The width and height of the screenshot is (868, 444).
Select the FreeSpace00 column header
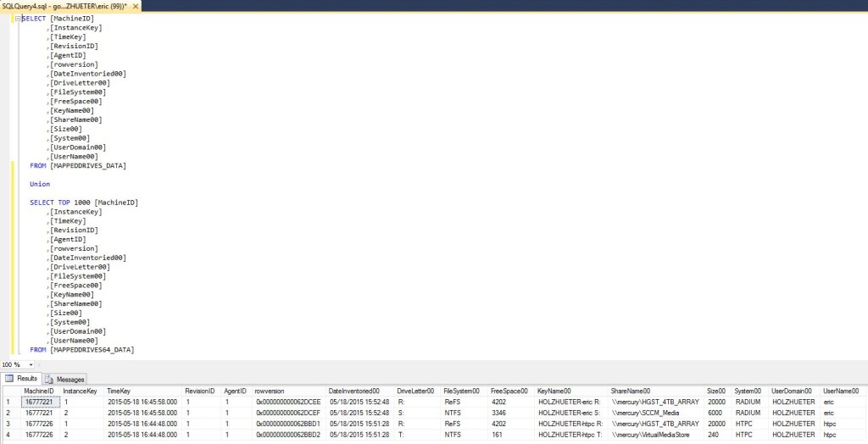509,391
